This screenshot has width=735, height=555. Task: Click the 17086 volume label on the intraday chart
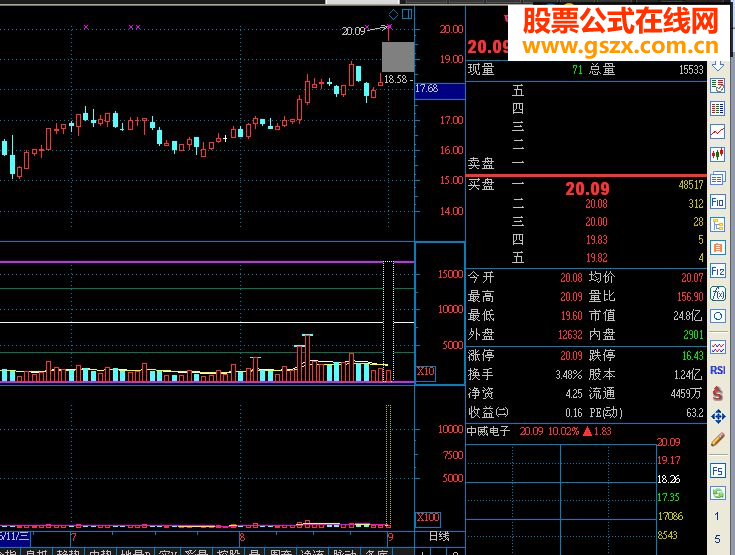pyautogui.click(x=670, y=517)
